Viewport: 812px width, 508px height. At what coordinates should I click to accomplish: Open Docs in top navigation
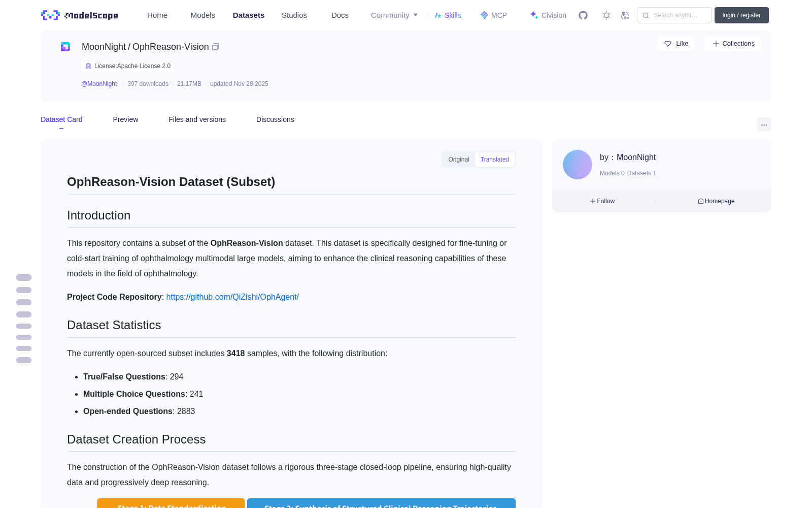(340, 15)
